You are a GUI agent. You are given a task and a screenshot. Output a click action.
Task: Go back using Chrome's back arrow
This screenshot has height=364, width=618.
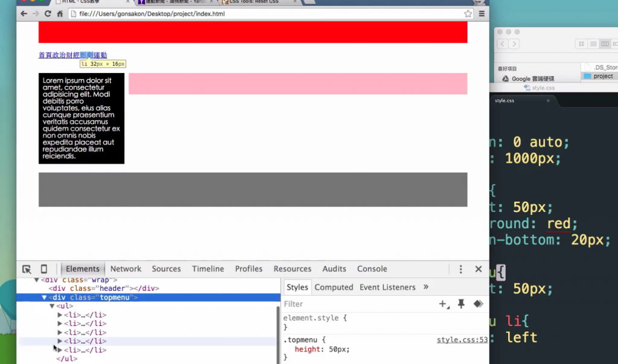24,14
